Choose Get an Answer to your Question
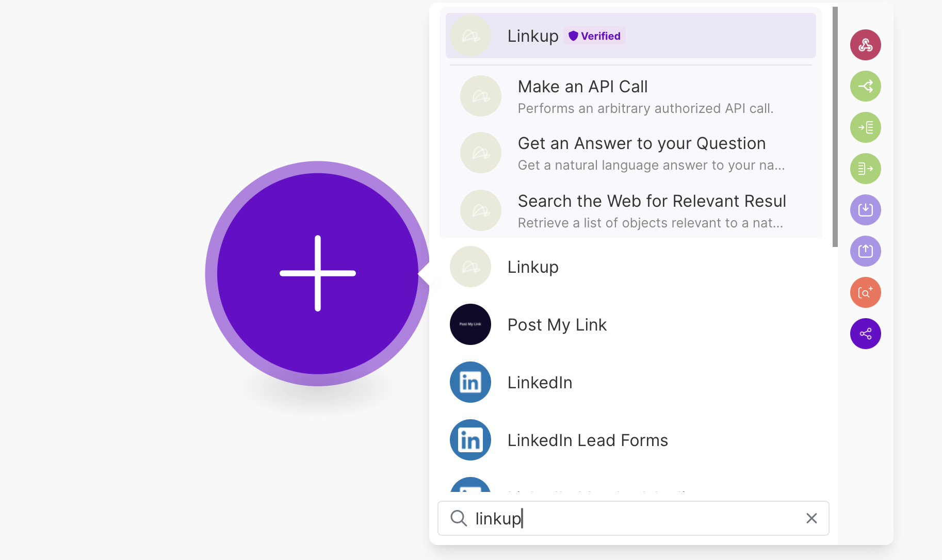 click(x=630, y=153)
